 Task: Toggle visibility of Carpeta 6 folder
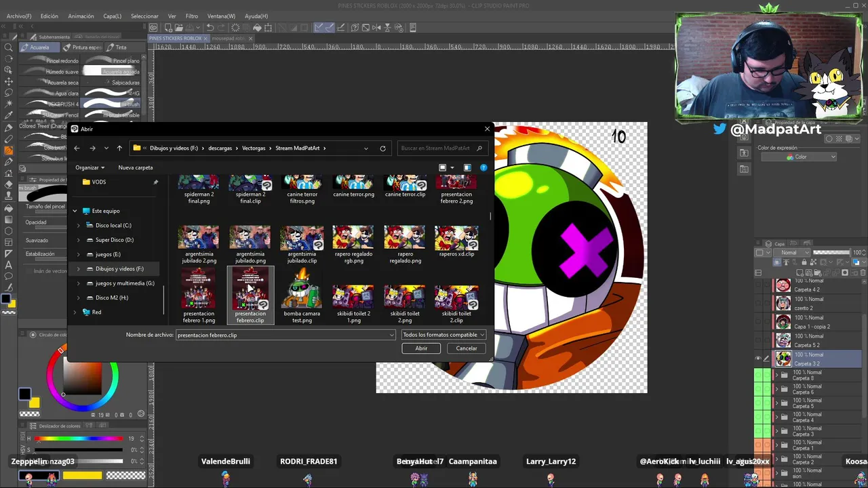pos(758,388)
